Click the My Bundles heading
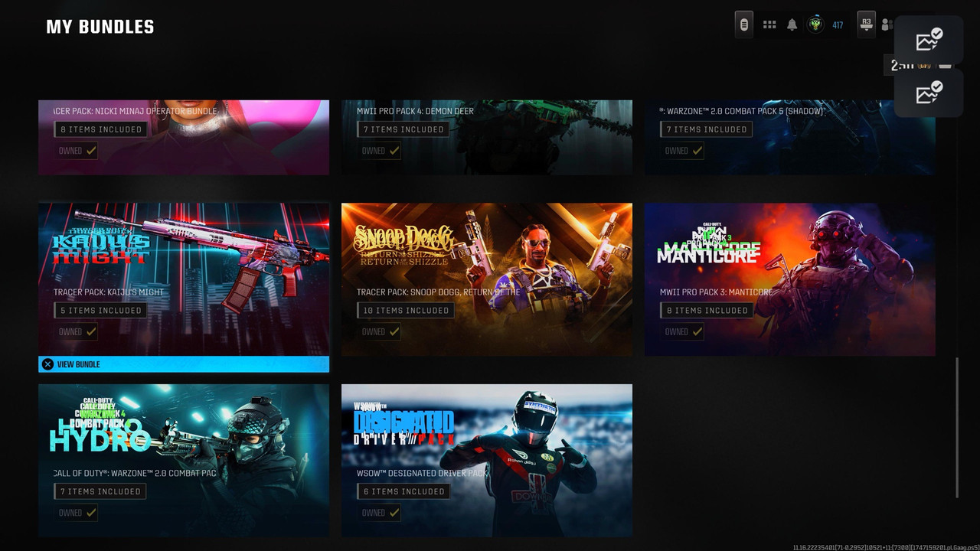 coord(100,27)
